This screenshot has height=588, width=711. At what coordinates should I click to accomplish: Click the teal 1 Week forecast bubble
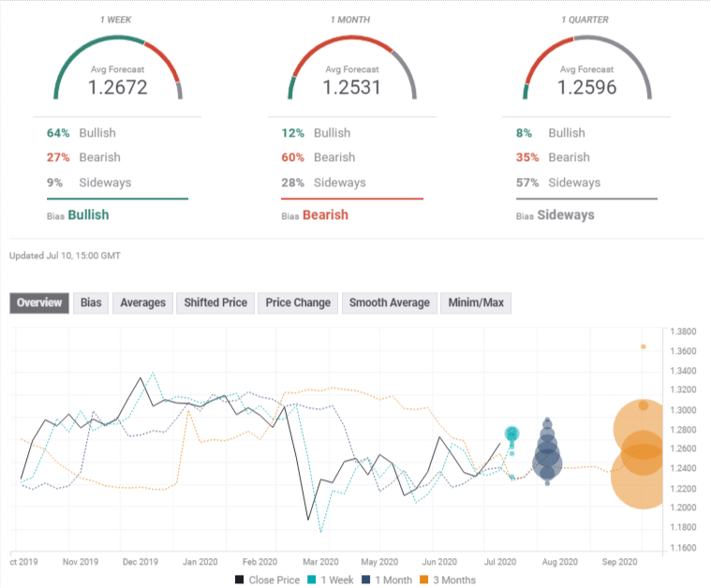click(511, 434)
